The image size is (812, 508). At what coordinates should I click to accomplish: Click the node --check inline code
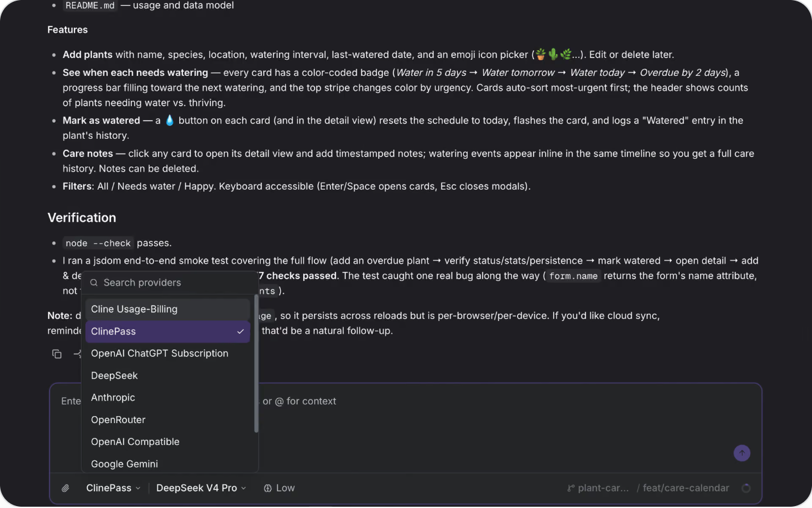coord(98,243)
